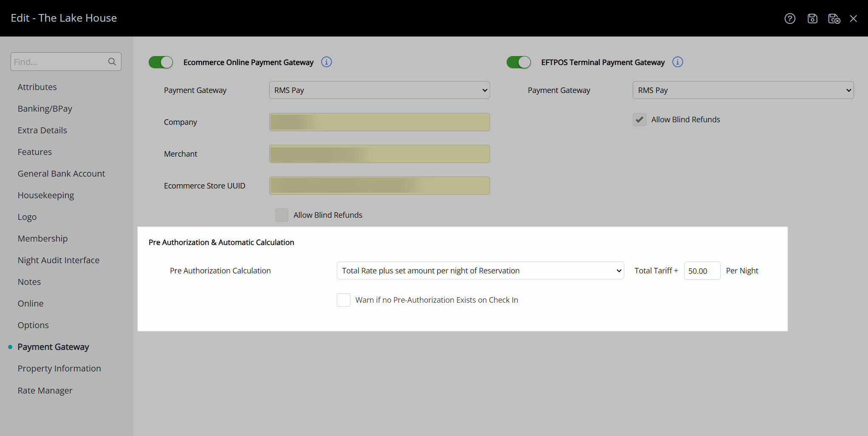
Task: Open Ecommerce Payment Gateway RMS Pay dropdown
Action: [379, 90]
